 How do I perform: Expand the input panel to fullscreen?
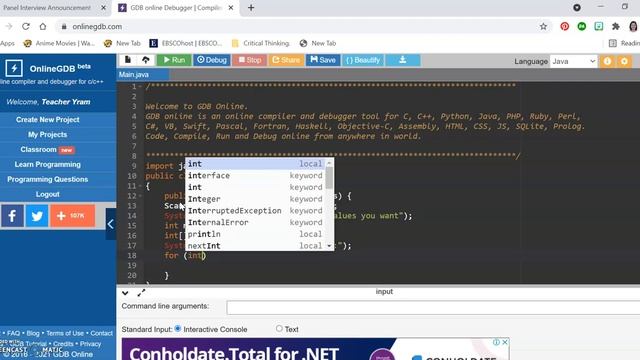tap(141, 293)
